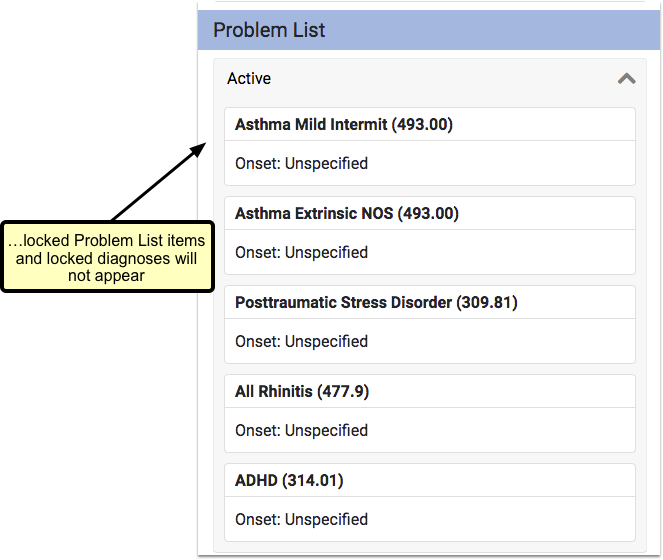Click Onset: Unspecified under ADHD

[301, 520]
